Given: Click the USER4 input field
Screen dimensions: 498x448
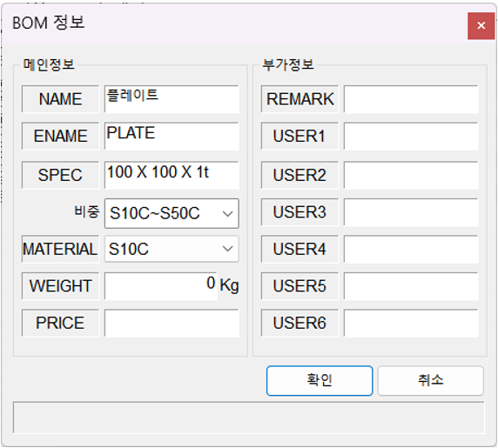Looking at the screenshot, I should click(x=411, y=249).
